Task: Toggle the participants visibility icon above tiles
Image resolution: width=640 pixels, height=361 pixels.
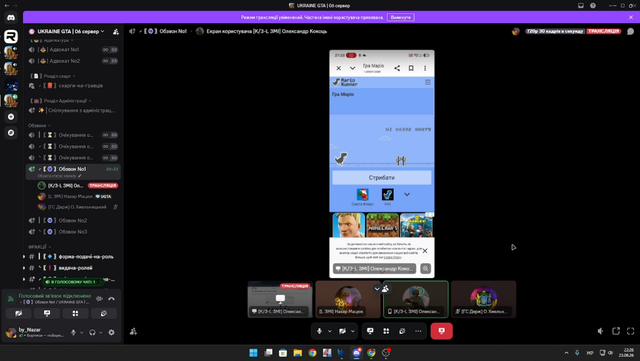Action: 385,289
